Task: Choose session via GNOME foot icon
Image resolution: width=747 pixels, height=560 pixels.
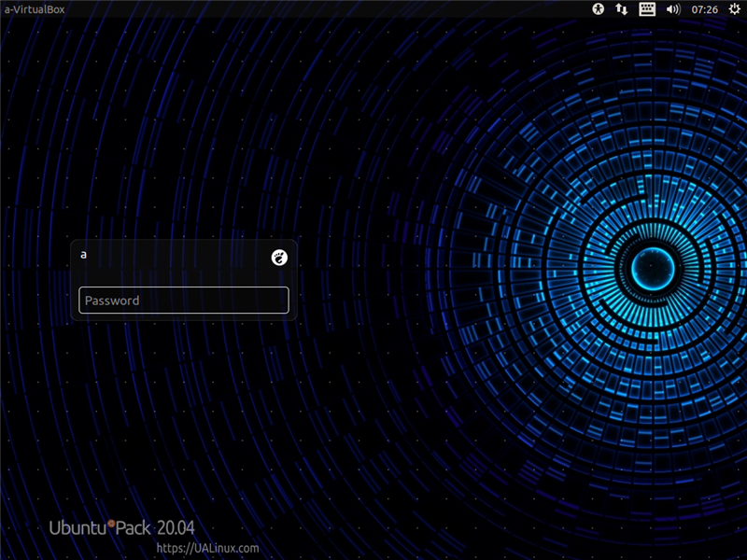Action: pyautogui.click(x=278, y=257)
